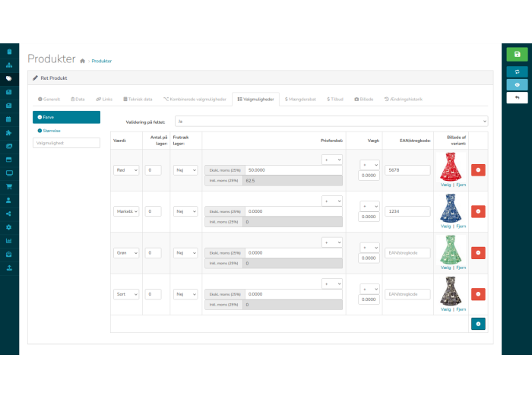Open the Validering på feltet dropdown

331,121
